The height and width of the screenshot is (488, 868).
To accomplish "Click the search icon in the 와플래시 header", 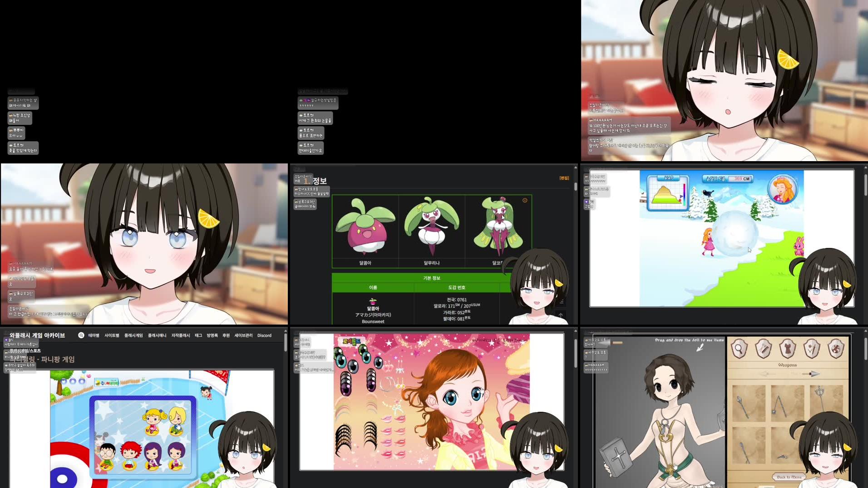I will 81,335.
